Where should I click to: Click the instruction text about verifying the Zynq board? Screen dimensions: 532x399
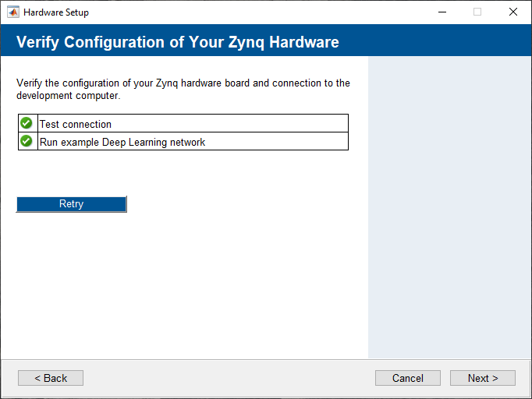pos(183,83)
